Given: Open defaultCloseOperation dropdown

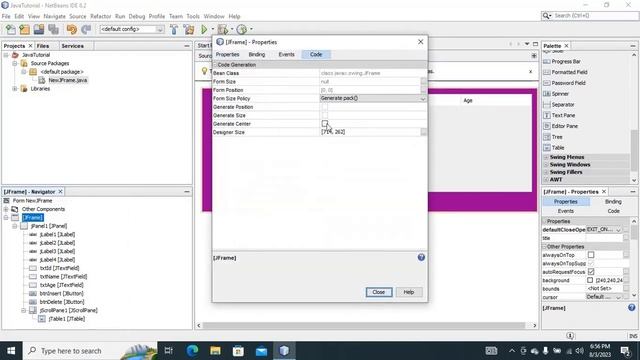Looking at the screenshot, I should (x=618, y=229).
